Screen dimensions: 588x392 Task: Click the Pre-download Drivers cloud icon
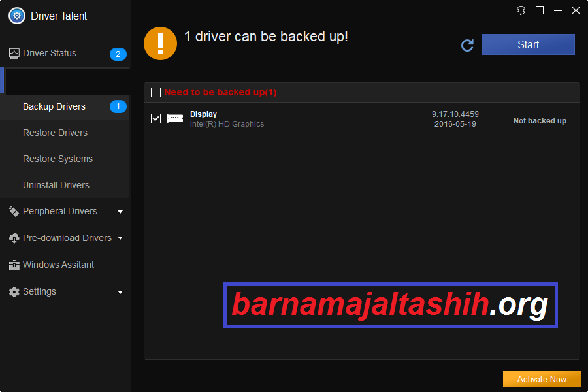(x=14, y=238)
